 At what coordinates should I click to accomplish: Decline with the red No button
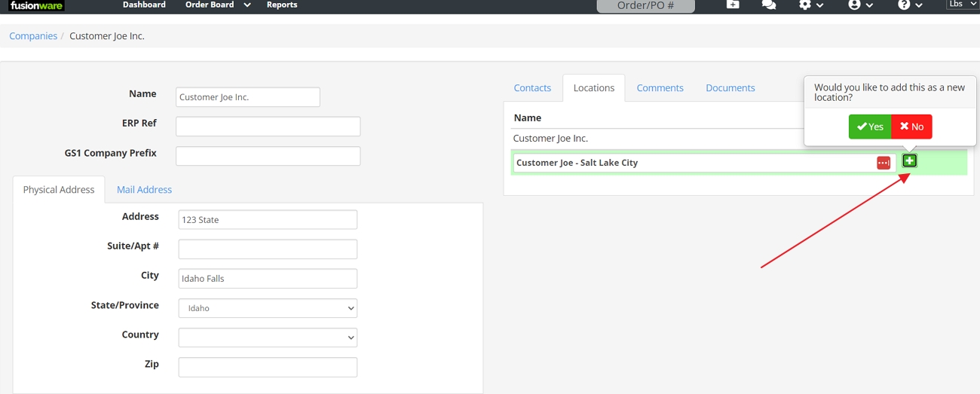tap(911, 127)
